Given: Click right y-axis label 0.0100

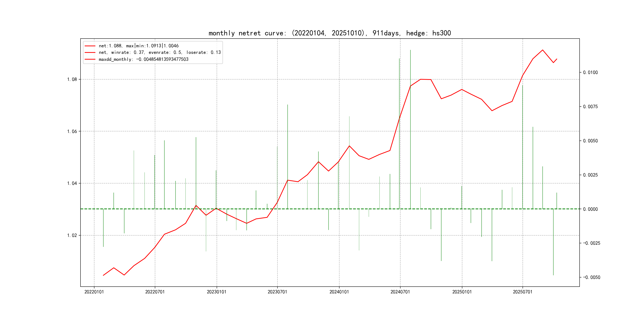Looking at the screenshot, I should click(x=590, y=73).
